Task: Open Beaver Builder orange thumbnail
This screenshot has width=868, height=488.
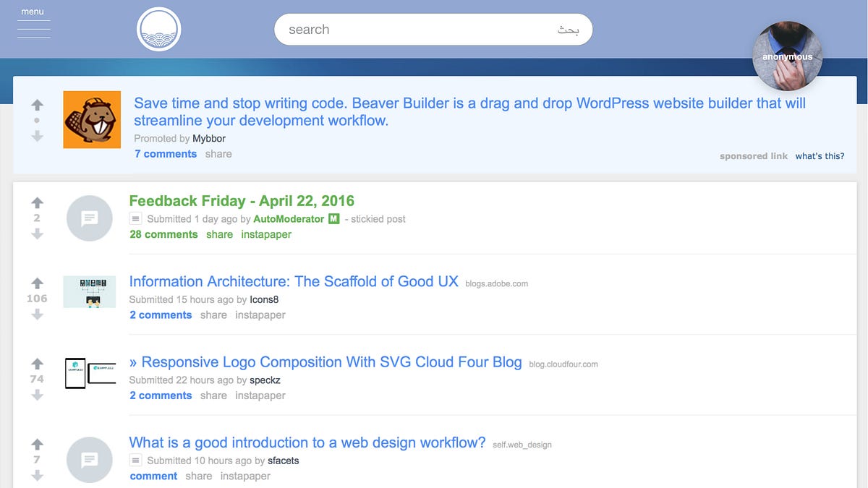Action: pyautogui.click(x=92, y=120)
